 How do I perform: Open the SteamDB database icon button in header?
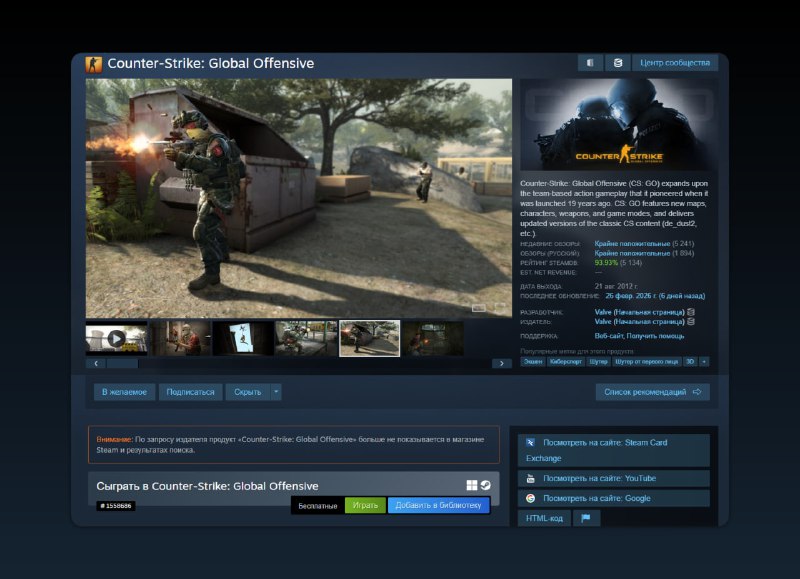click(x=618, y=63)
